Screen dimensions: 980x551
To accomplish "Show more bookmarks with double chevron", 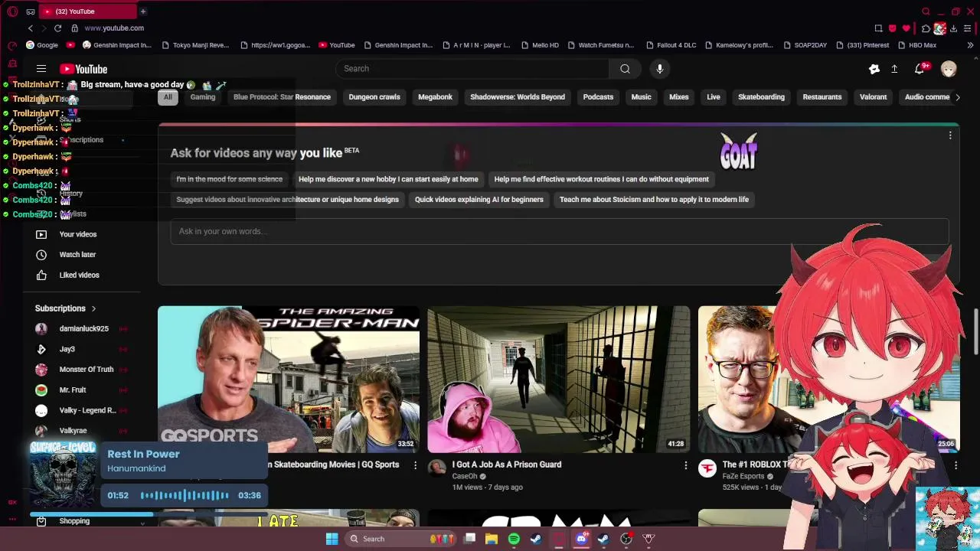I will (970, 45).
